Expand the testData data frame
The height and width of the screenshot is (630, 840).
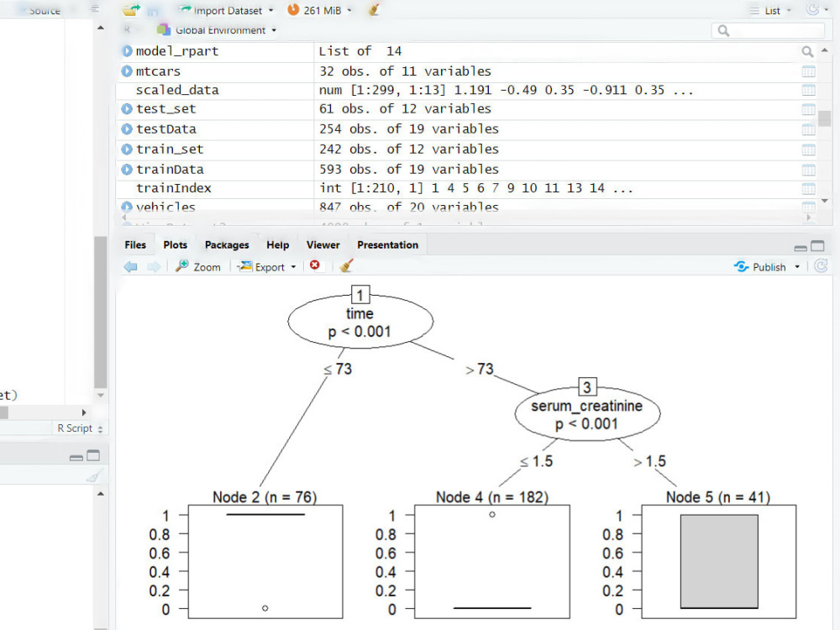click(127, 129)
